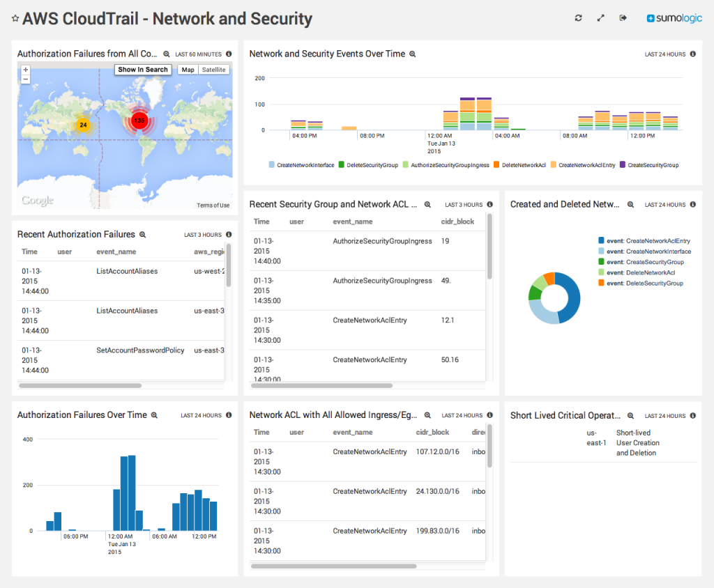Screen dimensions: 714x588
Task: Select row with cidr_block 107.12.0.0/16
Action: (x=367, y=461)
